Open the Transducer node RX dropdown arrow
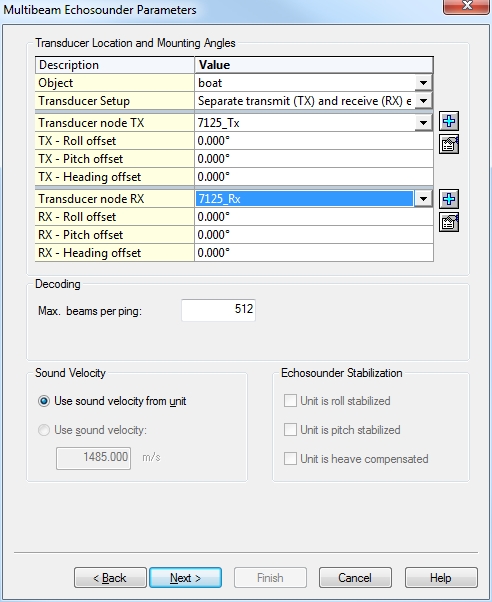 [x=423, y=199]
